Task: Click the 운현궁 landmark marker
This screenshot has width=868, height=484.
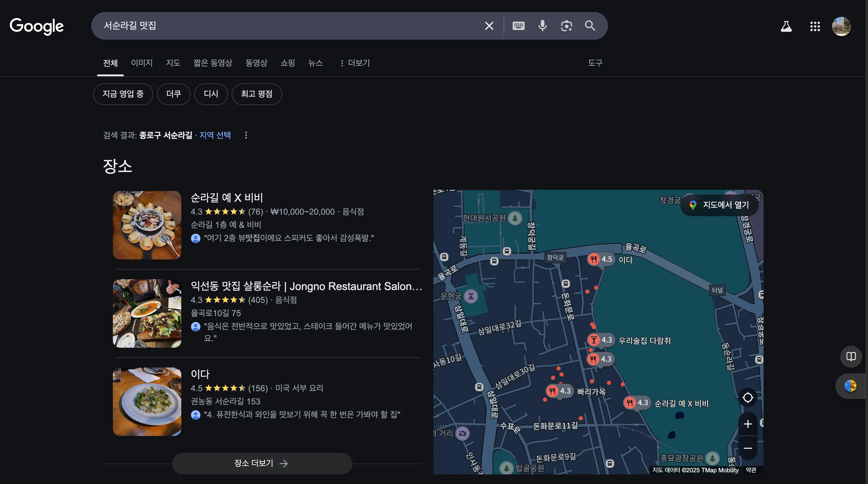Action: click(471, 296)
